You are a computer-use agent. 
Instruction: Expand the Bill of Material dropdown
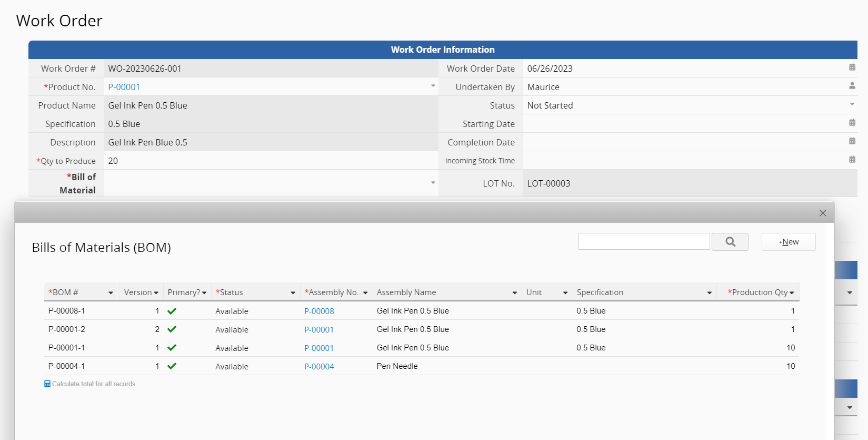[x=433, y=183]
